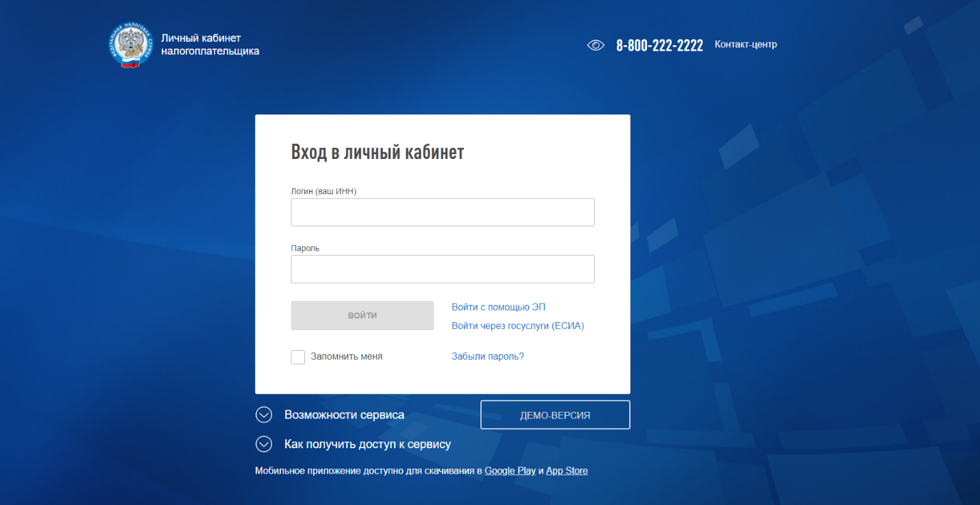Check the Запомнить меня checkbox

297,357
